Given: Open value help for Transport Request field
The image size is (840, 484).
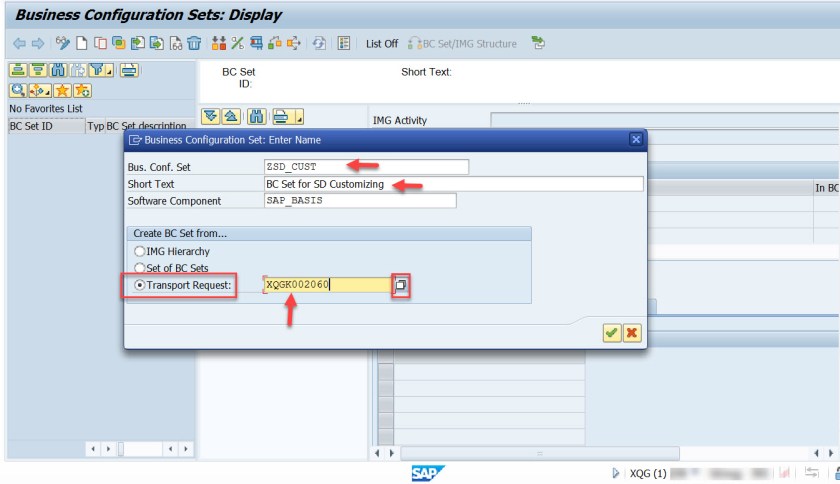Looking at the screenshot, I should pyautogui.click(x=401, y=285).
